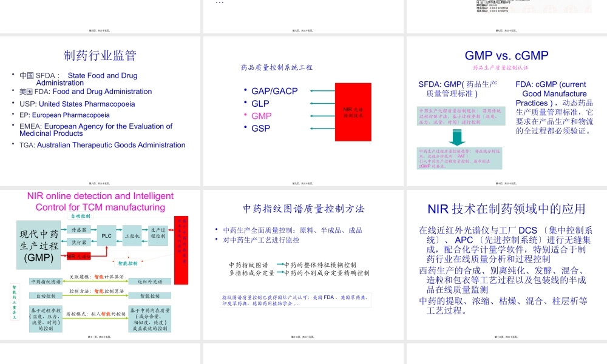Click the GAP/GACP list entry
Screen dimensions: 607x364
[274, 91]
